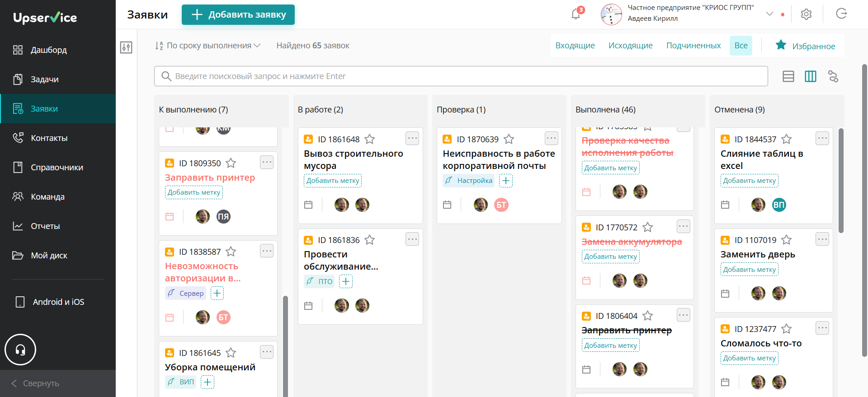Open Мой диск in sidebar
This screenshot has height=397, width=868.
(x=58, y=255)
